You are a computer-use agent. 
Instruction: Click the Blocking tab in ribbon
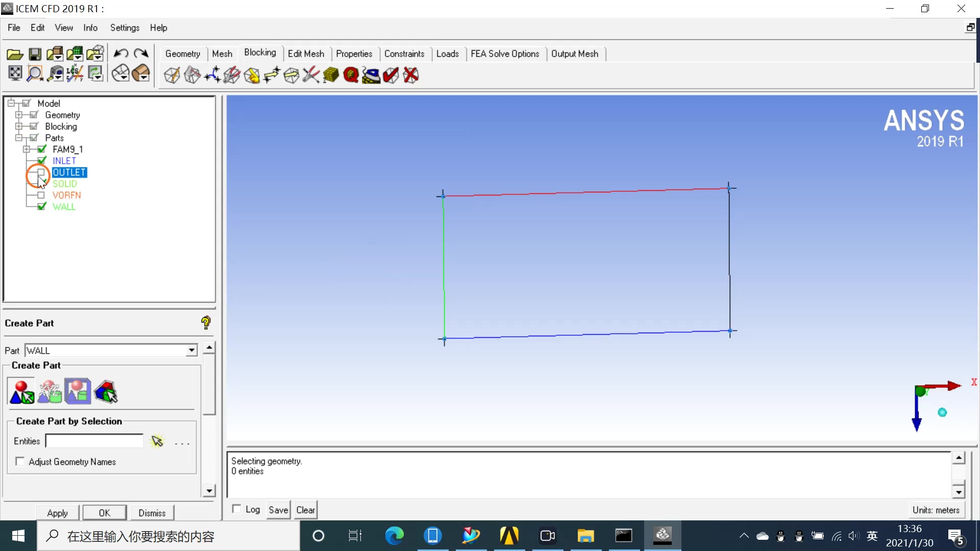pos(260,53)
